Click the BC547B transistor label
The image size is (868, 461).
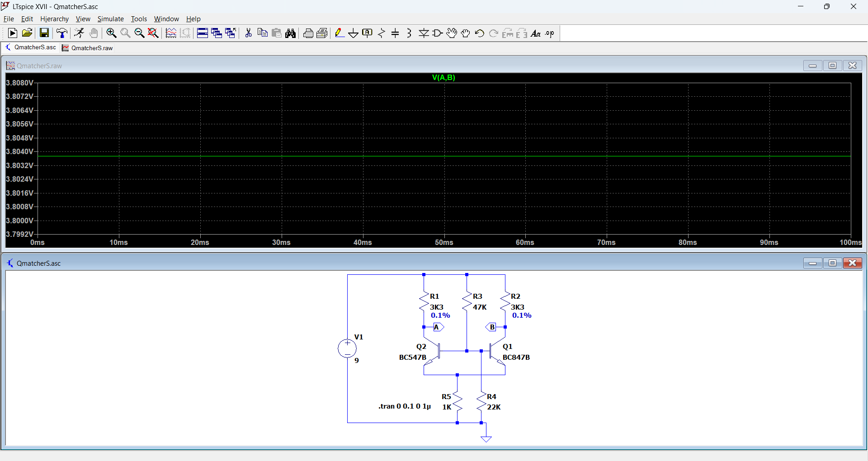413,358
